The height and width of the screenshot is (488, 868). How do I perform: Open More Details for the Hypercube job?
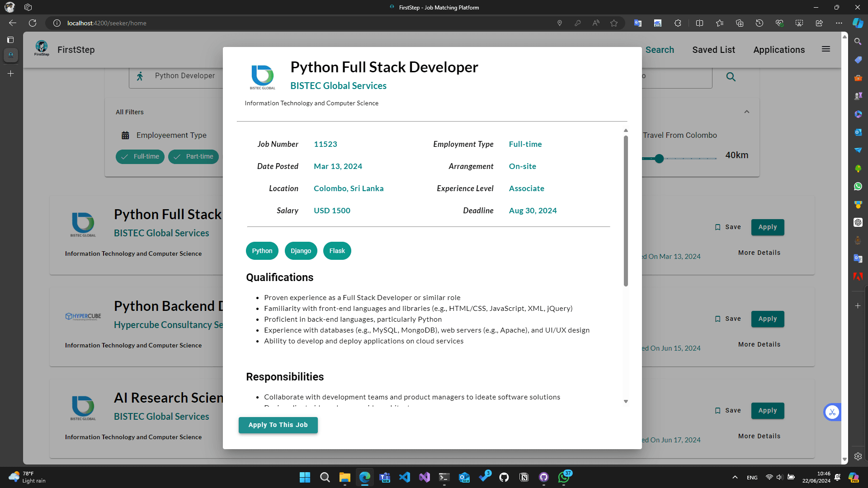click(x=759, y=344)
